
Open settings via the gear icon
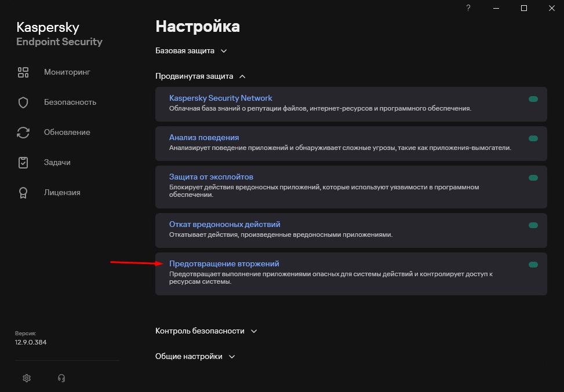tap(27, 378)
